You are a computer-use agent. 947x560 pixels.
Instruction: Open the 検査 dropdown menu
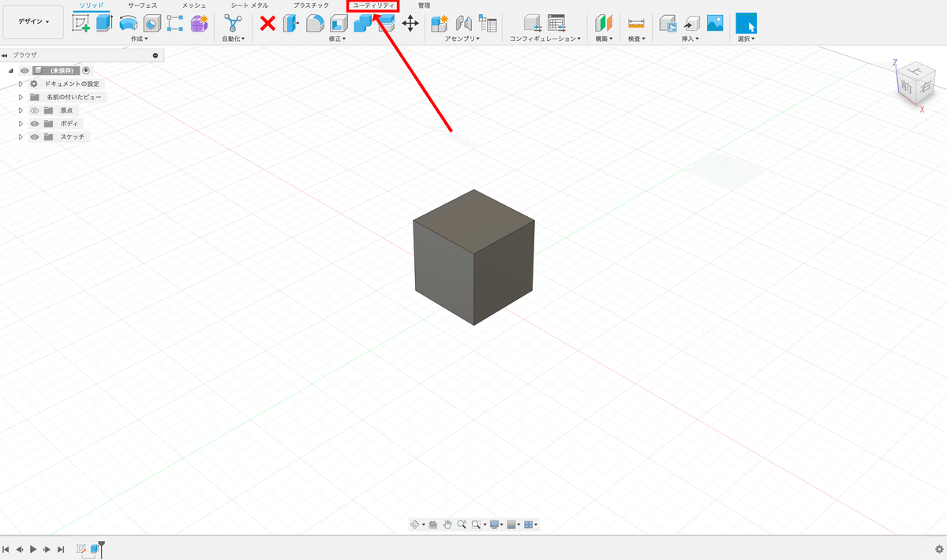[636, 38]
